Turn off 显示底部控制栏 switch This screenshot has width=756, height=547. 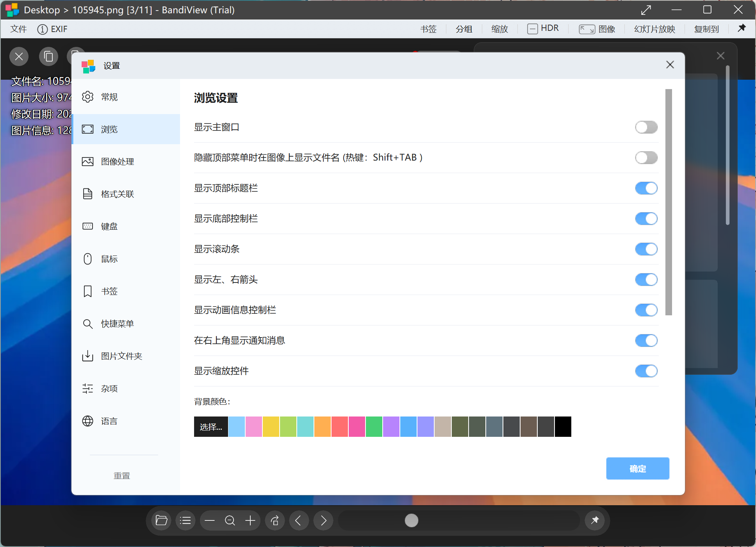pyautogui.click(x=646, y=219)
